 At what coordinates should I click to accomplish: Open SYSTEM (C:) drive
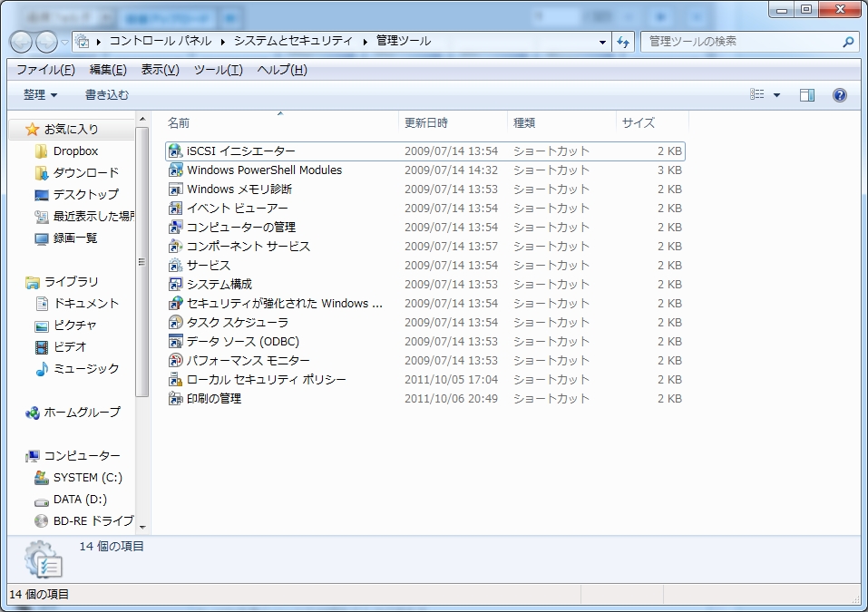[78, 478]
